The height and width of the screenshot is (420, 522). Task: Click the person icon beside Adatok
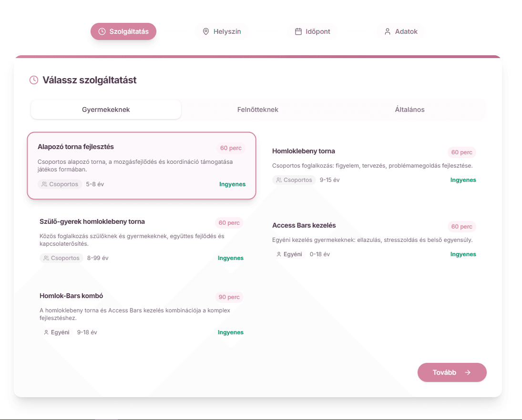pyautogui.click(x=388, y=31)
